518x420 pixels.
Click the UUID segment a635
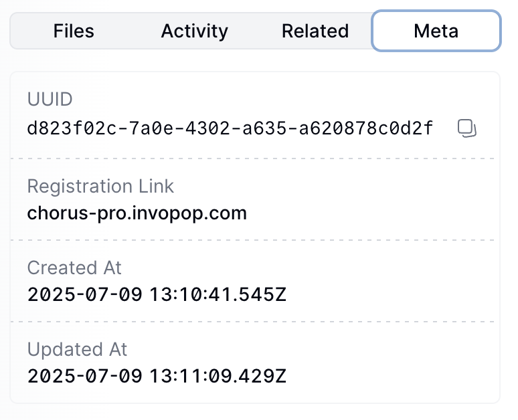(264, 128)
